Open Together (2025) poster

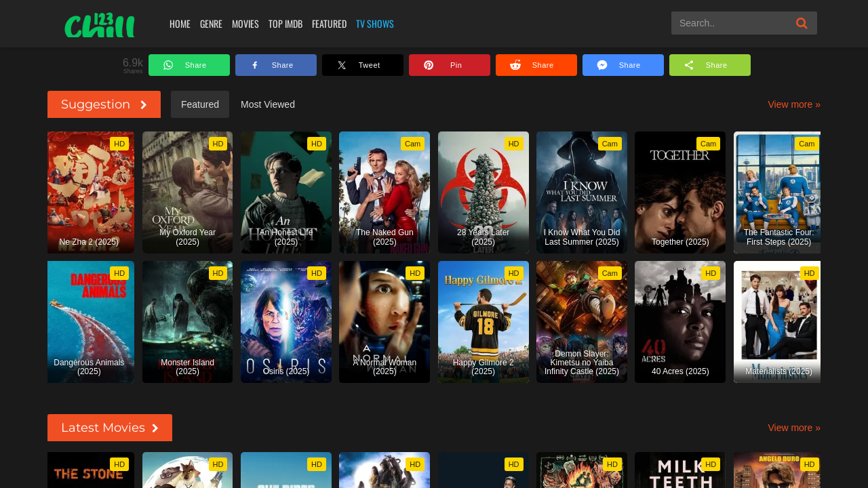680,192
